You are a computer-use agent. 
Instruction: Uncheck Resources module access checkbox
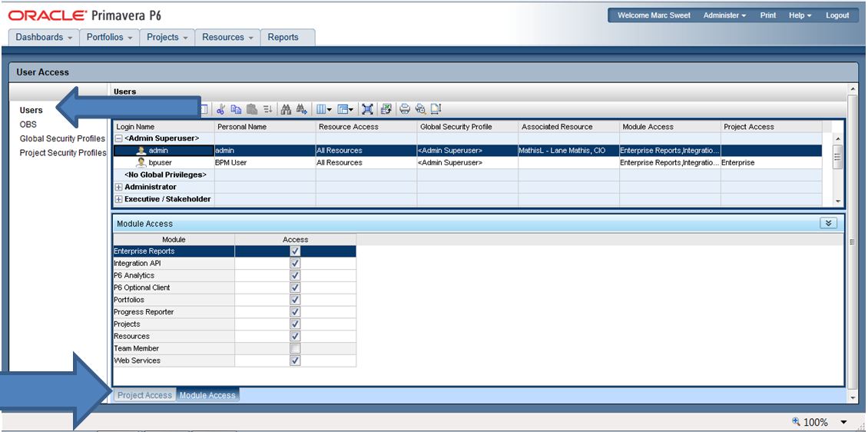(x=295, y=336)
